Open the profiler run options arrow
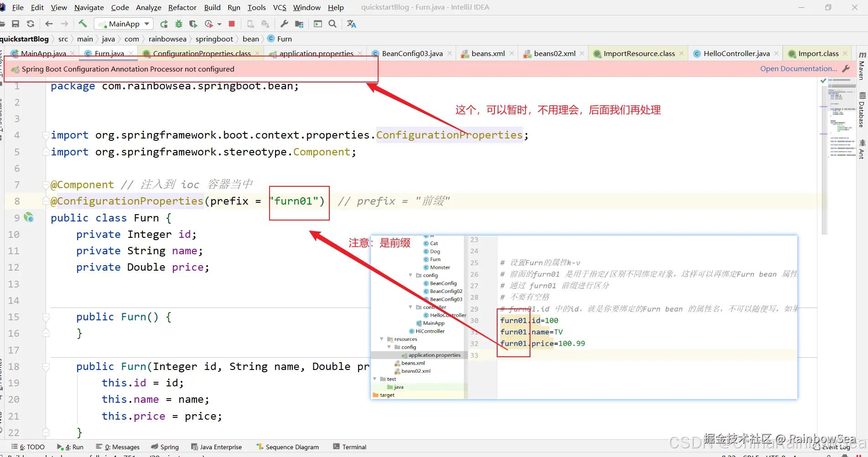The image size is (868, 457). tap(219, 24)
